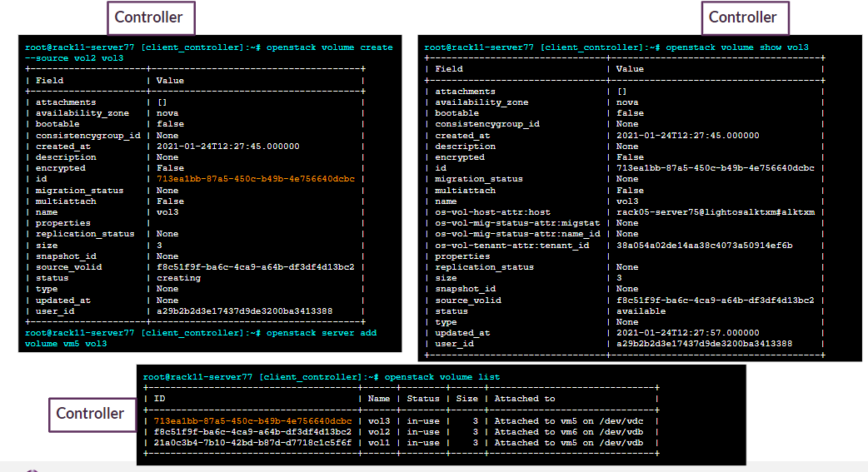Click 'Attached to vm6 on /dev/vdb'
This screenshot has width=868, height=472.
(568, 431)
